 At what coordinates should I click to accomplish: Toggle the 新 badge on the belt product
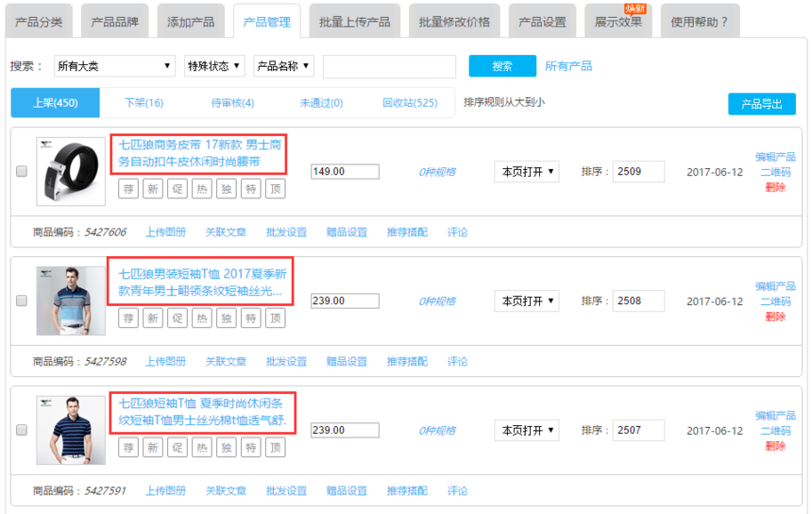click(x=153, y=189)
